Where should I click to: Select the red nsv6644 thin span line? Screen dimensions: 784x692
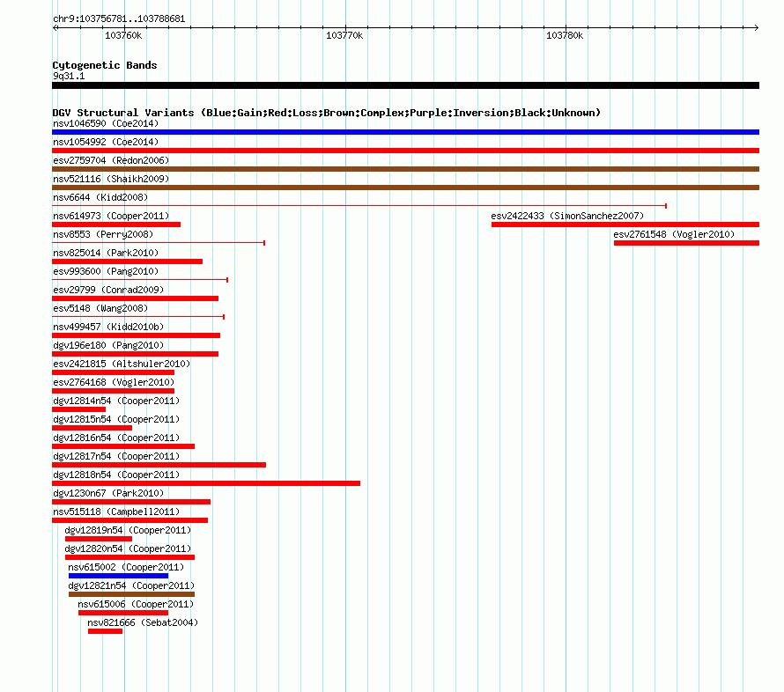click(x=359, y=205)
